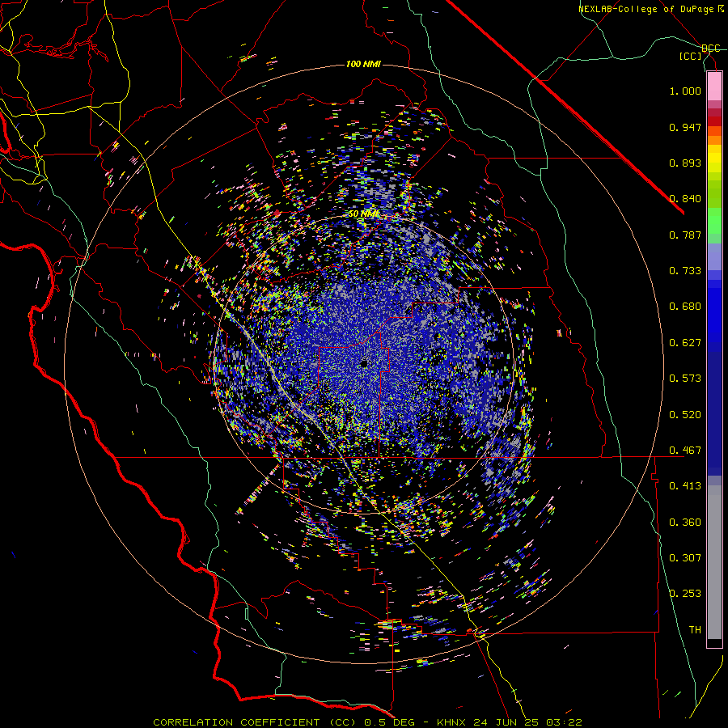Screen dimensions: 728x728
Task: Click the NEXLAB-College of DuPage label
Action: pos(650,9)
